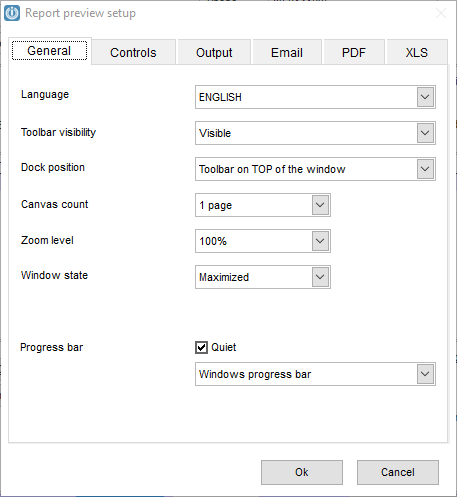Screen dimensions: 457x497
Task: Close the Report preview setup dialog
Action: tap(441, 13)
